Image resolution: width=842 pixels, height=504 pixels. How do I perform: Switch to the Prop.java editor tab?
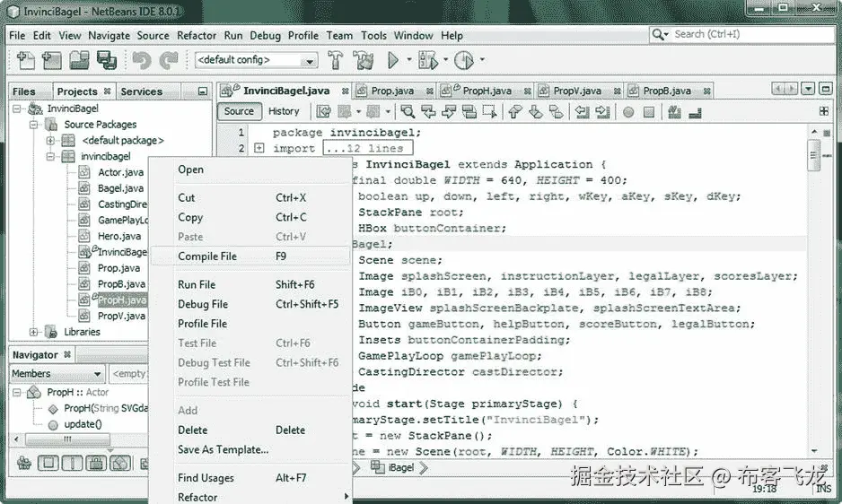(x=392, y=91)
